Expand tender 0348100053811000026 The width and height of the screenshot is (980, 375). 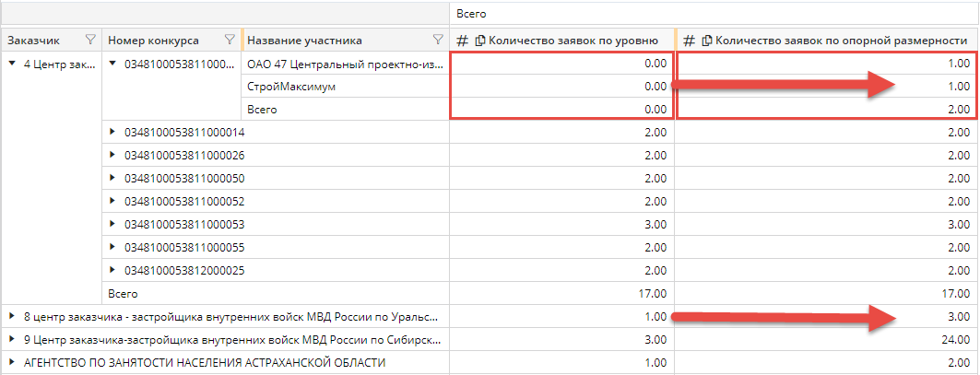113,156
